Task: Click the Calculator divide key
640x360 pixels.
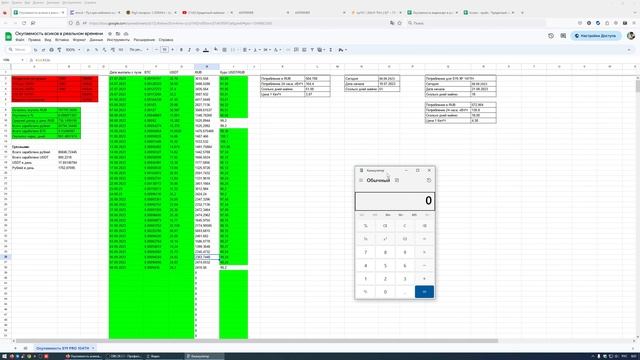Action: tap(424, 239)
